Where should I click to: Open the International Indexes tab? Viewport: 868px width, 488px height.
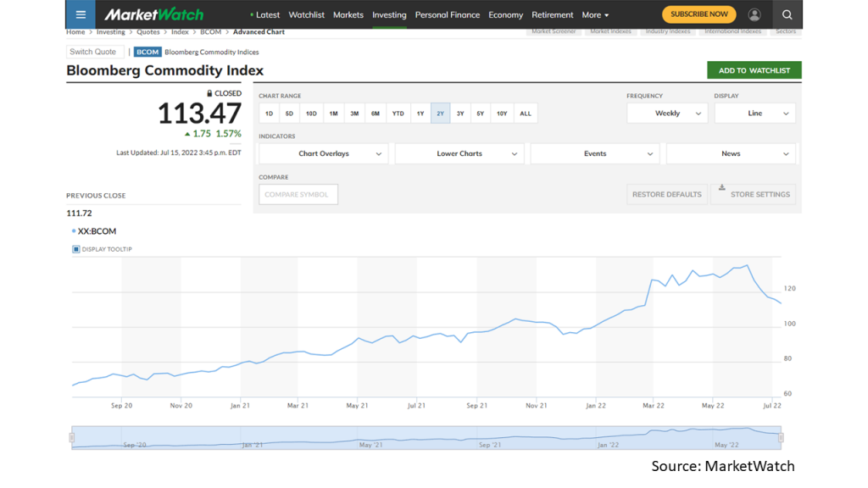pyautogui.click(x=732, y=31)
